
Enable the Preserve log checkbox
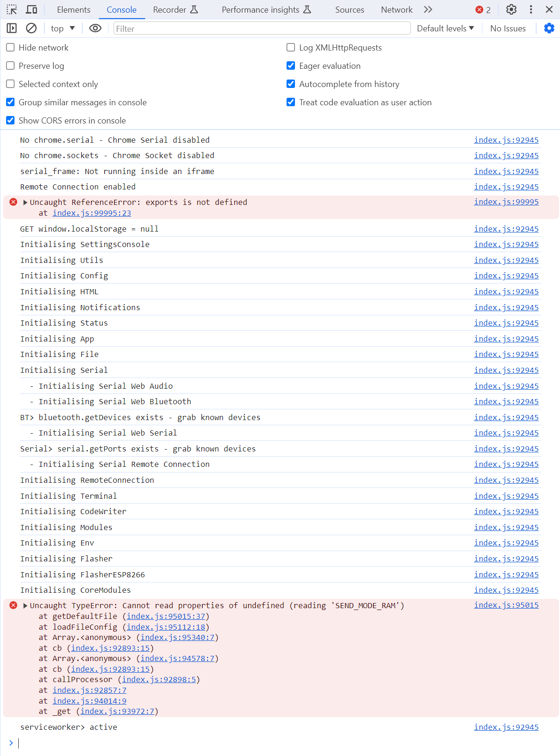(10, 66)
